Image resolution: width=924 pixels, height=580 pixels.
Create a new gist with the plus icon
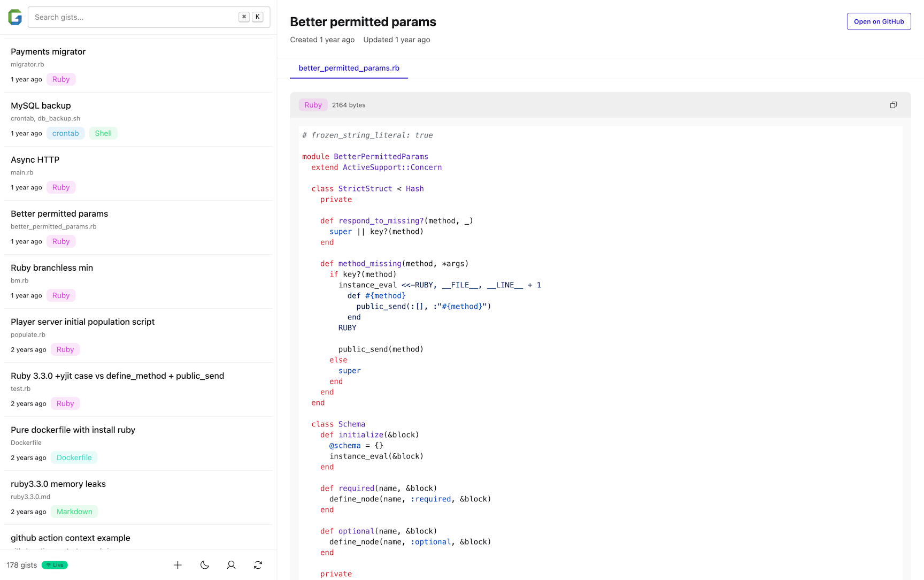(178, 565)
